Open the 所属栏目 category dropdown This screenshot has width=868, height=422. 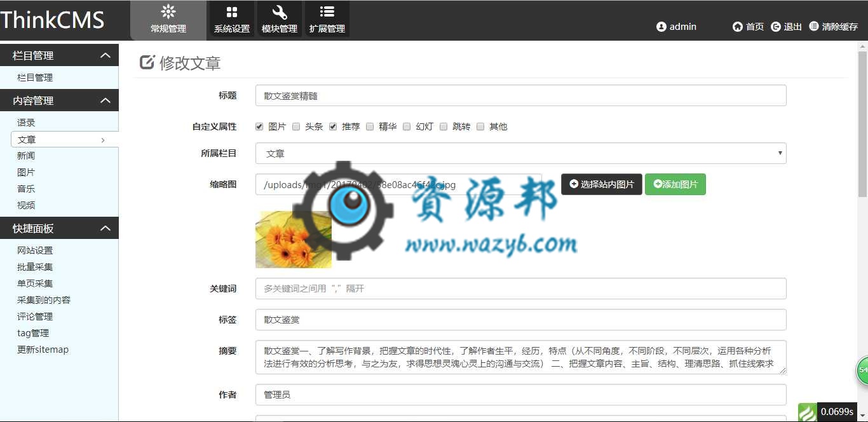tap(520, 153)
